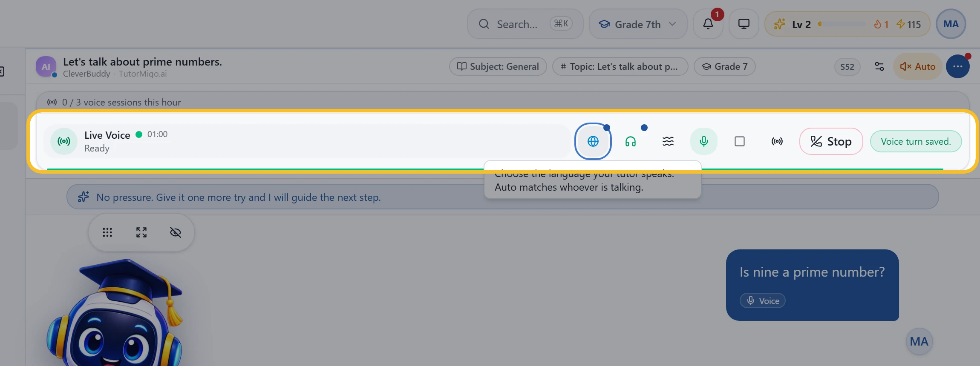Click the square stop-playback icon

pyautogui.click(x=740, y=141)
